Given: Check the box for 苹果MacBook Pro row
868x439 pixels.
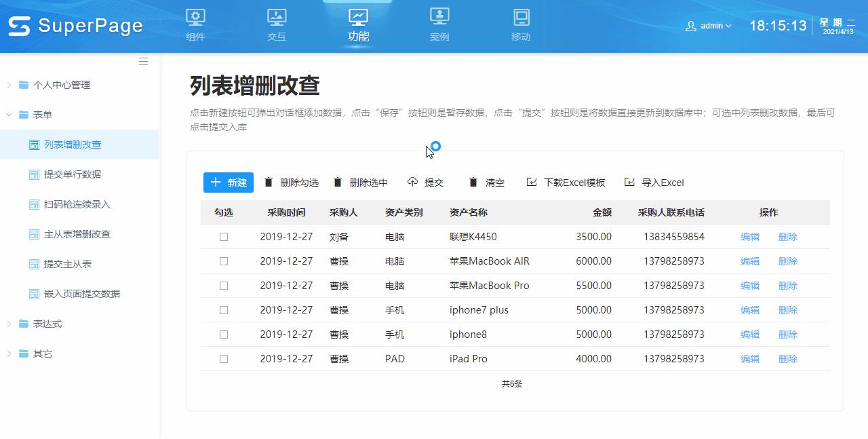Looking at the screenshot, I should point(224,286).
